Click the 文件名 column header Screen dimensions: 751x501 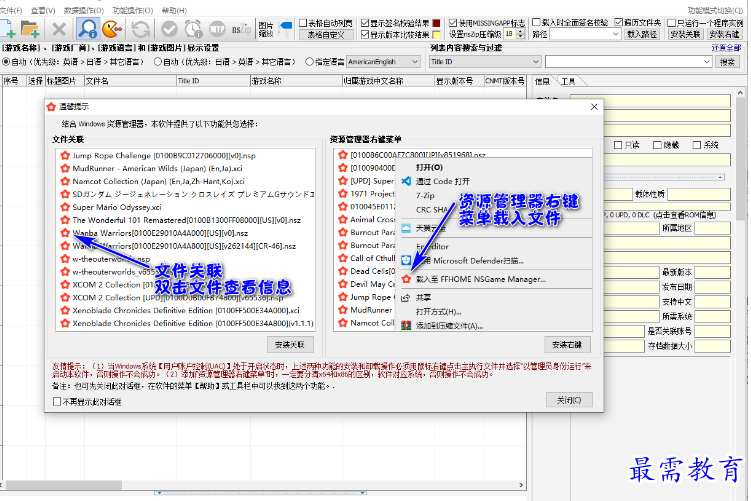(130, 81)
